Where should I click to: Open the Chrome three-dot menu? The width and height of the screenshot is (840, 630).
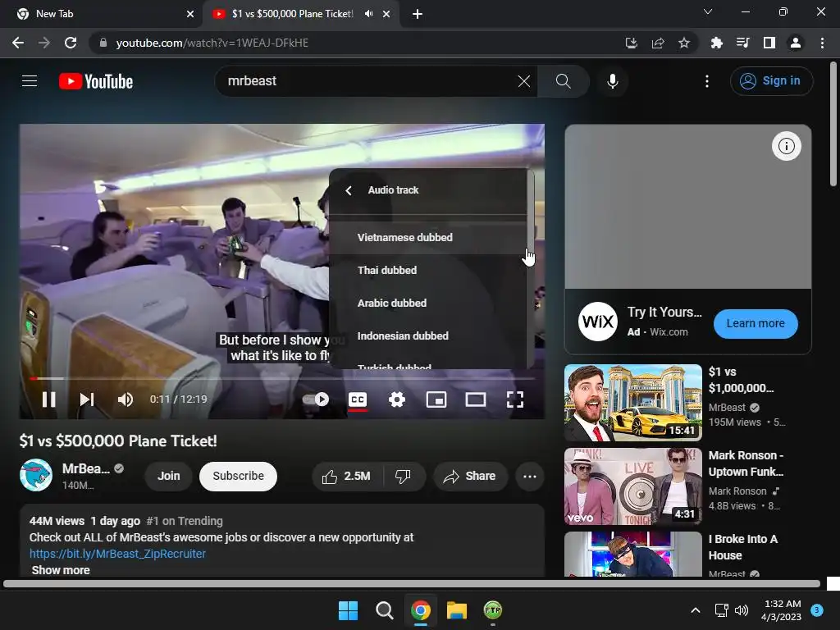822,43
